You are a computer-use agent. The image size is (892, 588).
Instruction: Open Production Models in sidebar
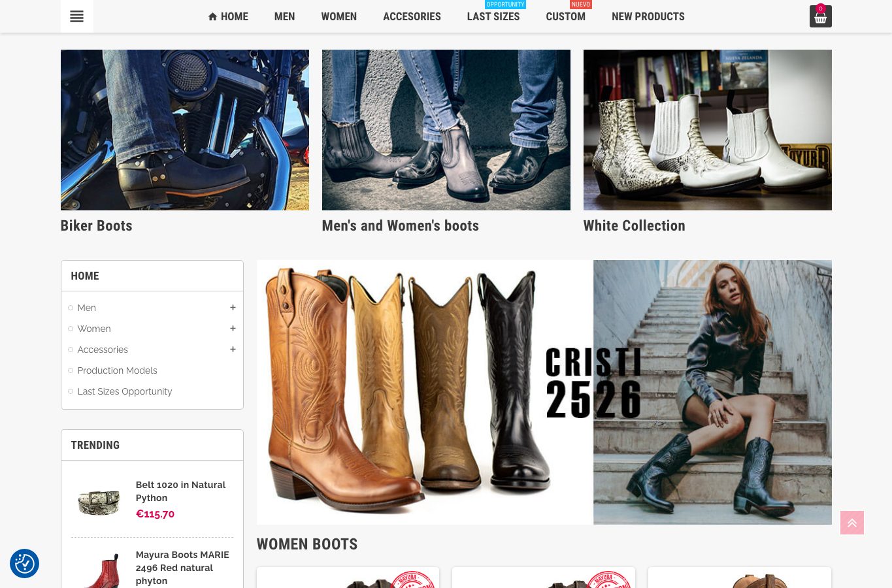click(117, 370)
